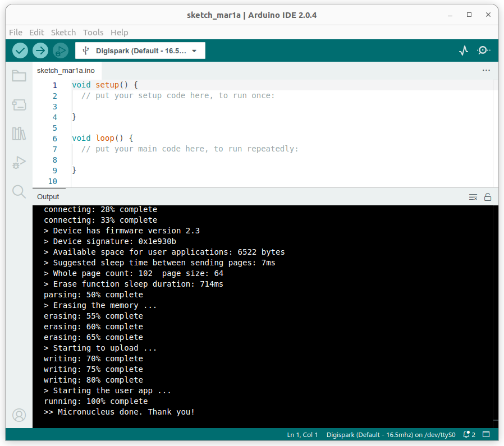Open the Edit menu
The width and height of the screenshot is (504, 446).
pyautogui.click(x=36, y=33)
